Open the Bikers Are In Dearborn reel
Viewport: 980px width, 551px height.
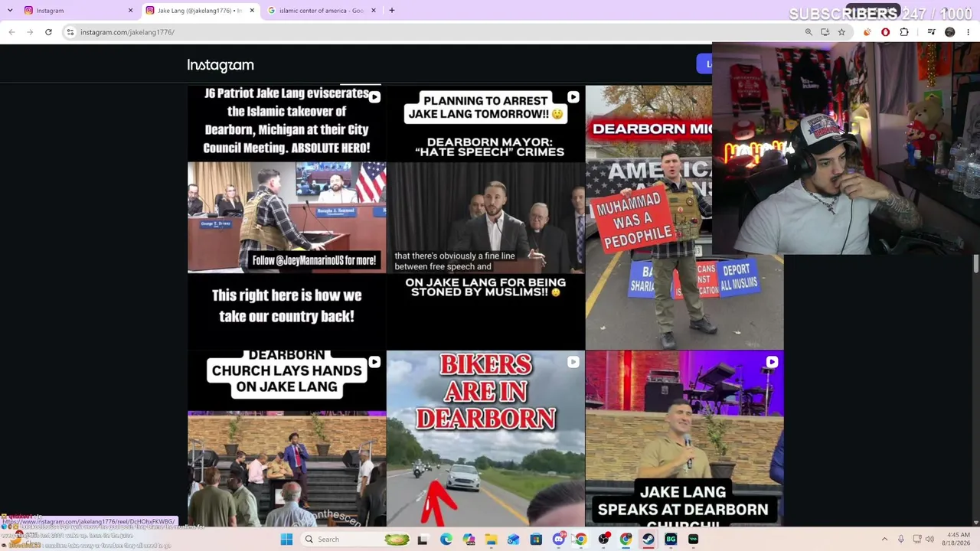(485, 439)
